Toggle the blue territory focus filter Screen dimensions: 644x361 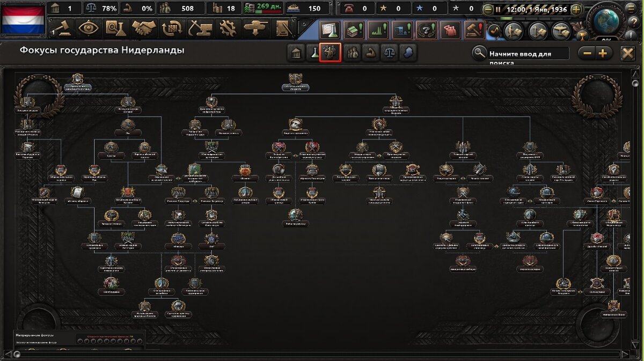(408, 53)
